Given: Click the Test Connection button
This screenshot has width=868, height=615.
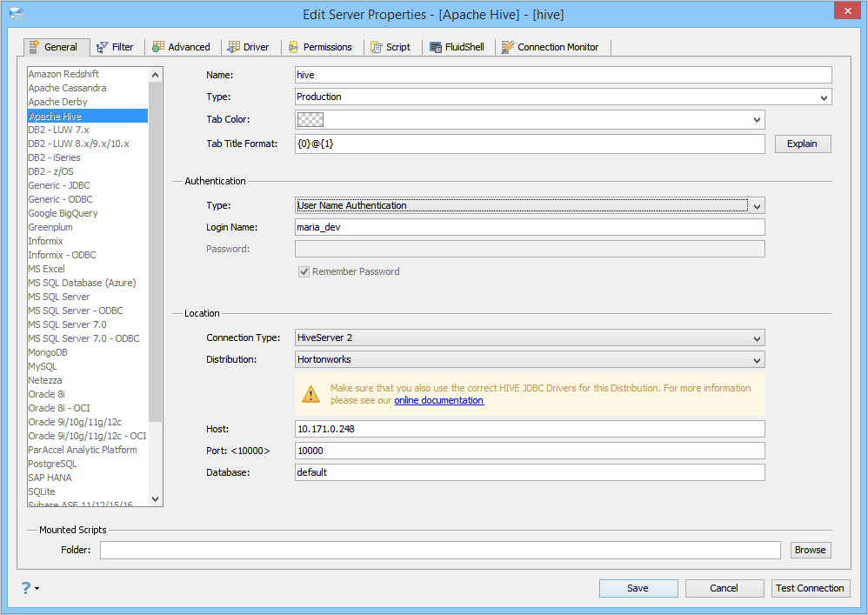Looking at the screenshot, I should pyautogui.click(x=810, y=588).
